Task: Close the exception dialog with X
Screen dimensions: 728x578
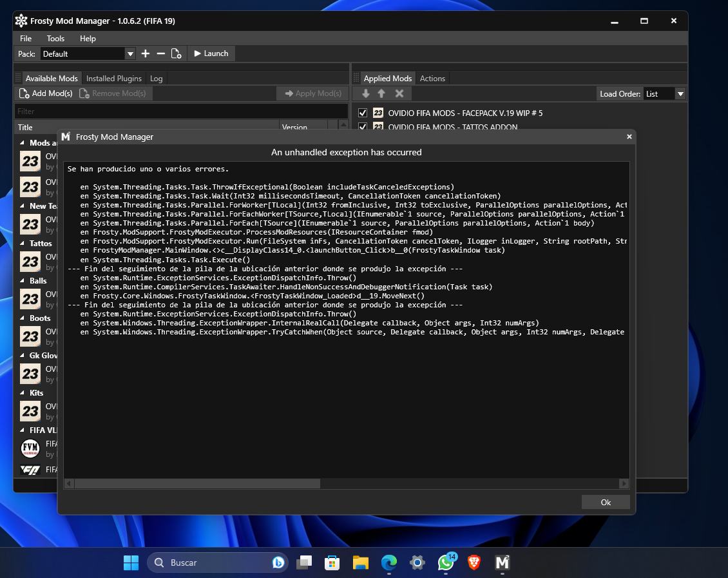Action: [629, 137]
